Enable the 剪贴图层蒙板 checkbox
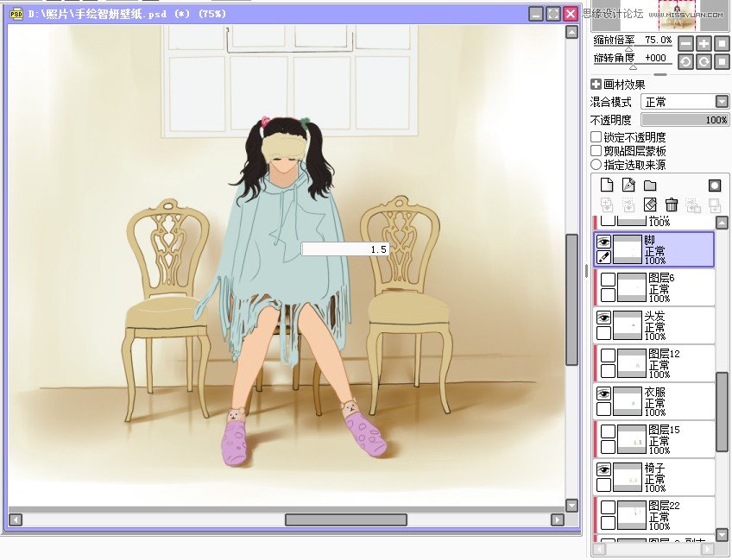The height and width of the screenshot is (560, 732). (x=596, y=149)
